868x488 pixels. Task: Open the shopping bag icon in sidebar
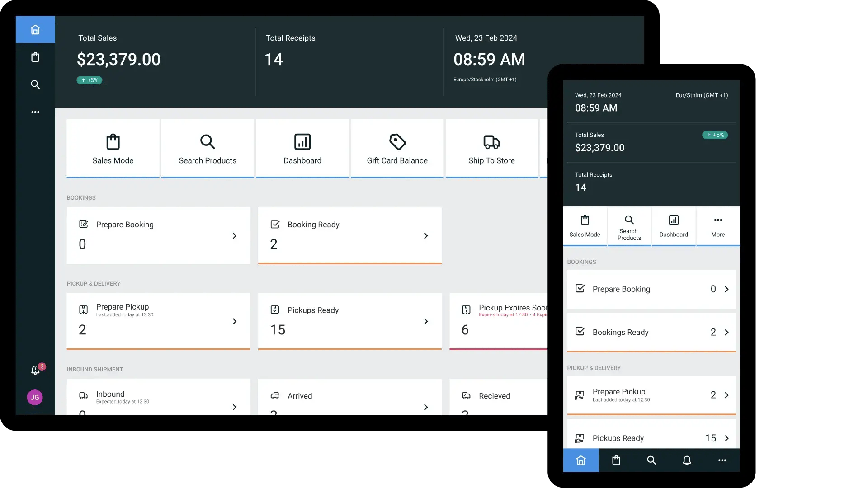coord(35,57)
